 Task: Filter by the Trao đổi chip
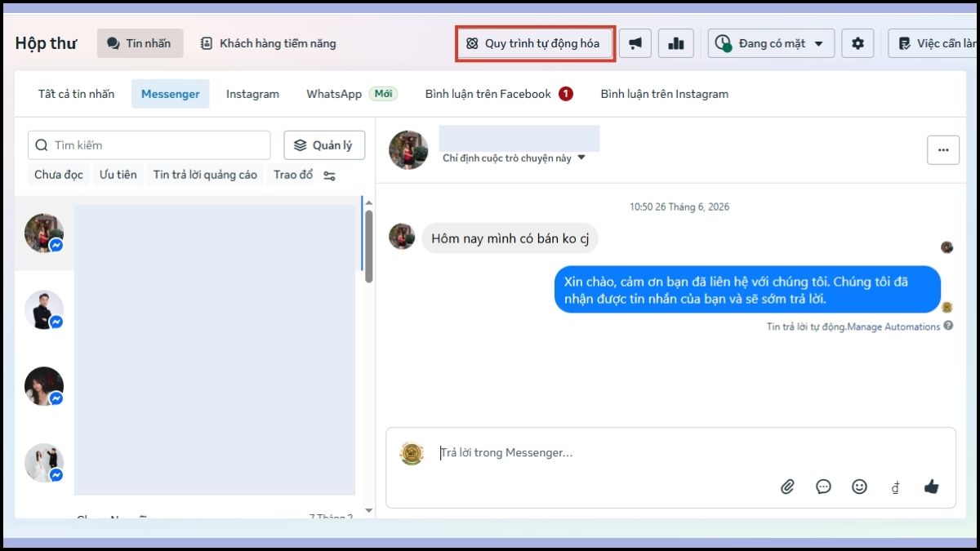coord(292,175)
